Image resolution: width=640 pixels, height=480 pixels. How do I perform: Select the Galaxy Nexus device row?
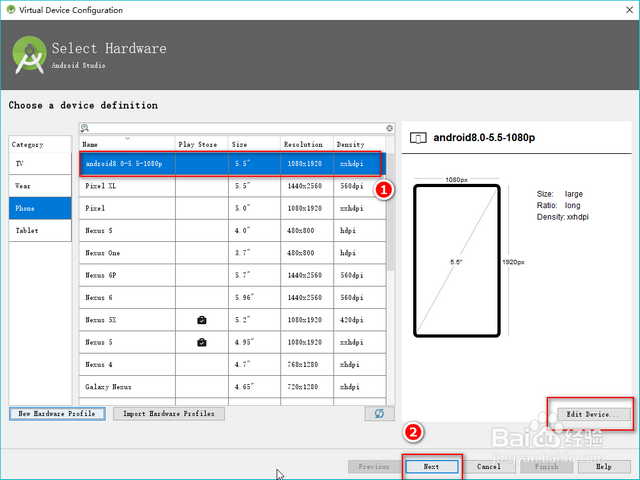[232, 387]
